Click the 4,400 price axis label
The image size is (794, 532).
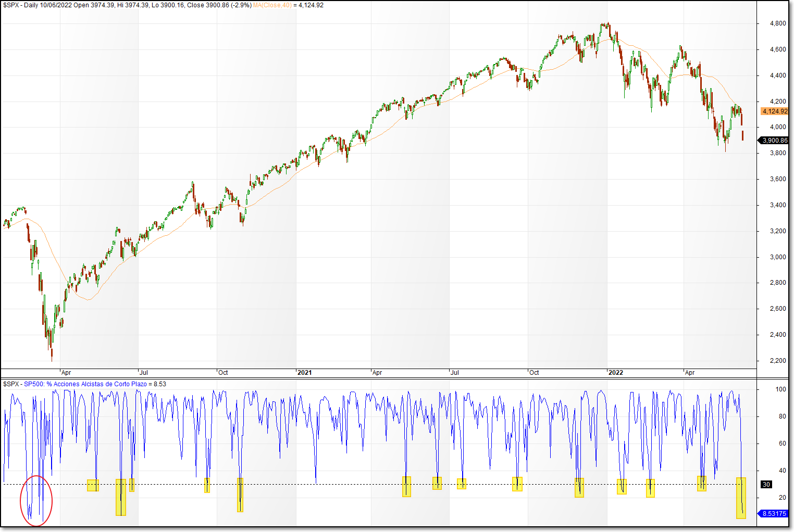[778, 75]
